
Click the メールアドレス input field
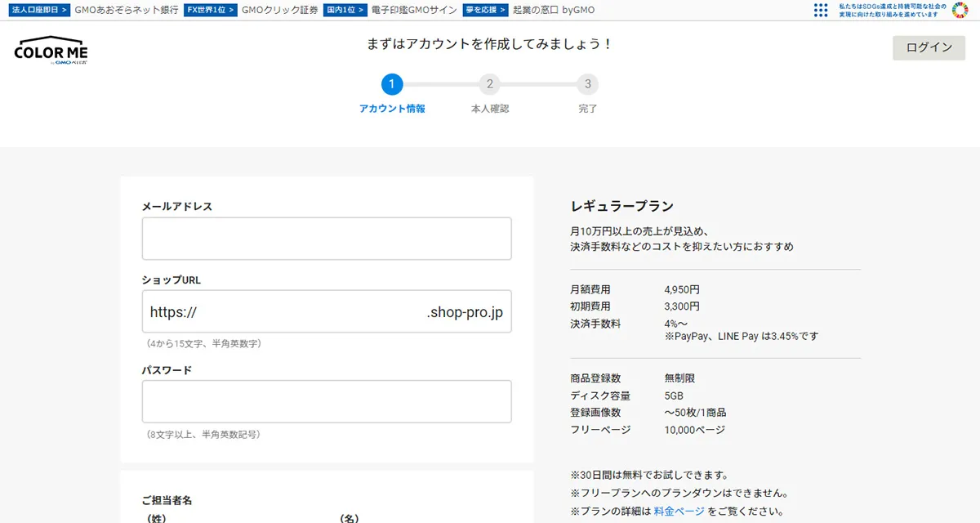point(327,238)
